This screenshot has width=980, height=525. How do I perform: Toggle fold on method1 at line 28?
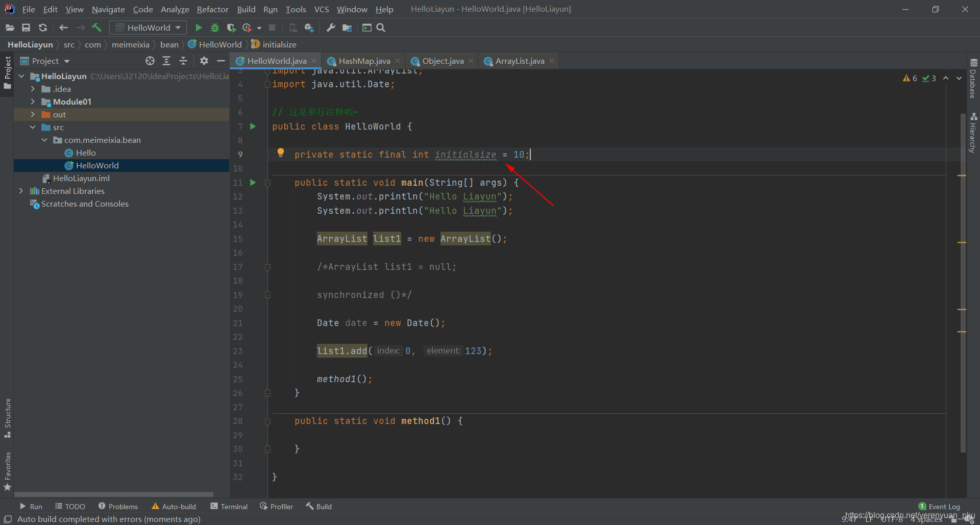(x=267, y=421)
